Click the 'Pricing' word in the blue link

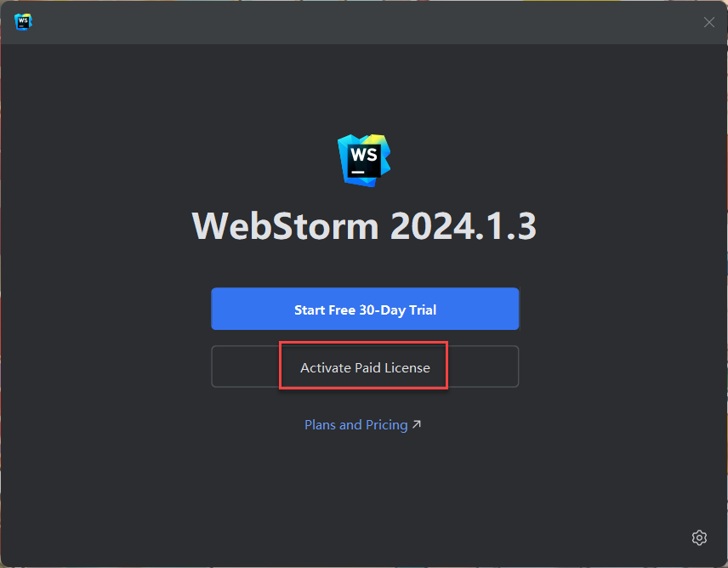coord(387,425)
